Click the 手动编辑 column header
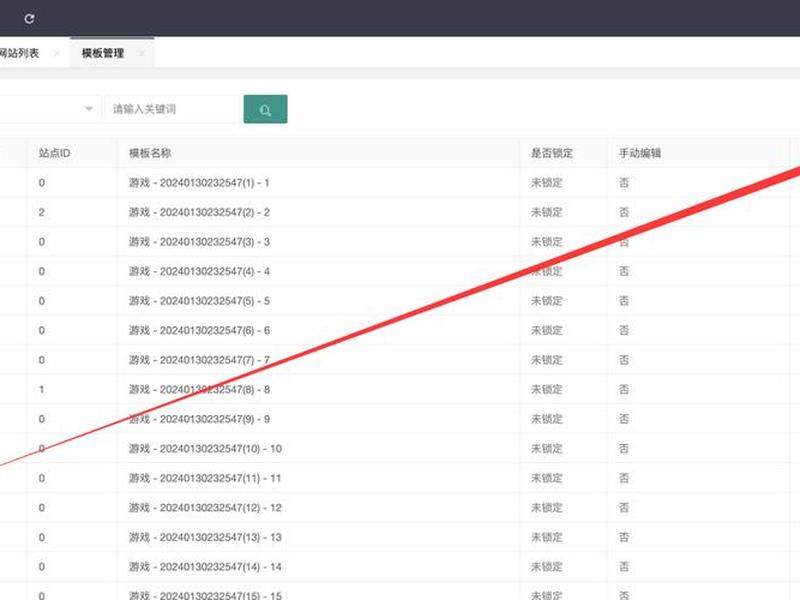The height and width of the screenshot is (600, 800). pos(640,153)
